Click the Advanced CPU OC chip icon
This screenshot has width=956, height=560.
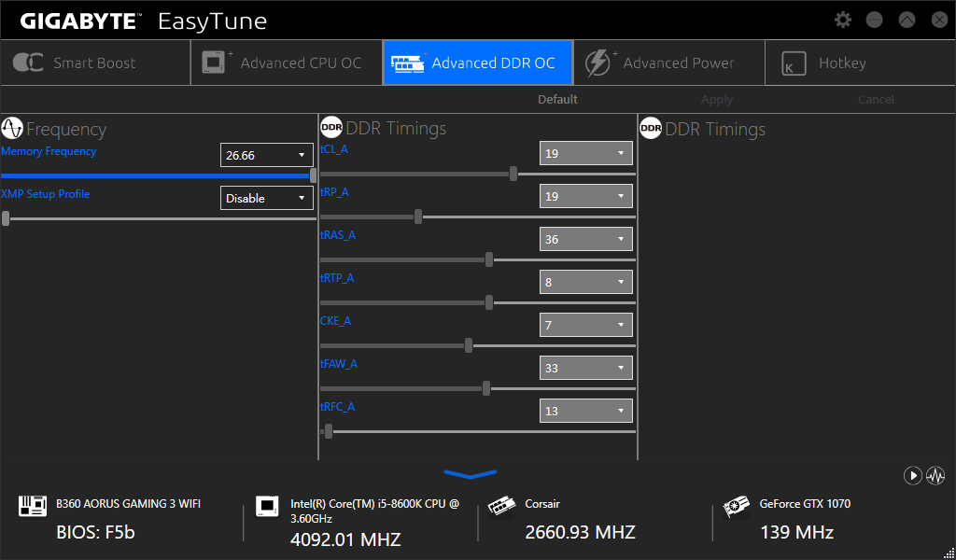pos(218,63)
